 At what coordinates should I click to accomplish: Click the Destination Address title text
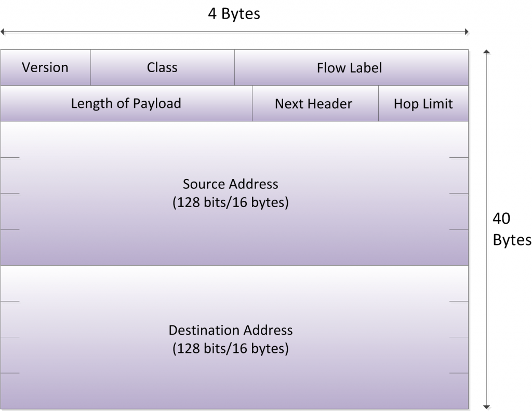coord(230,330)
